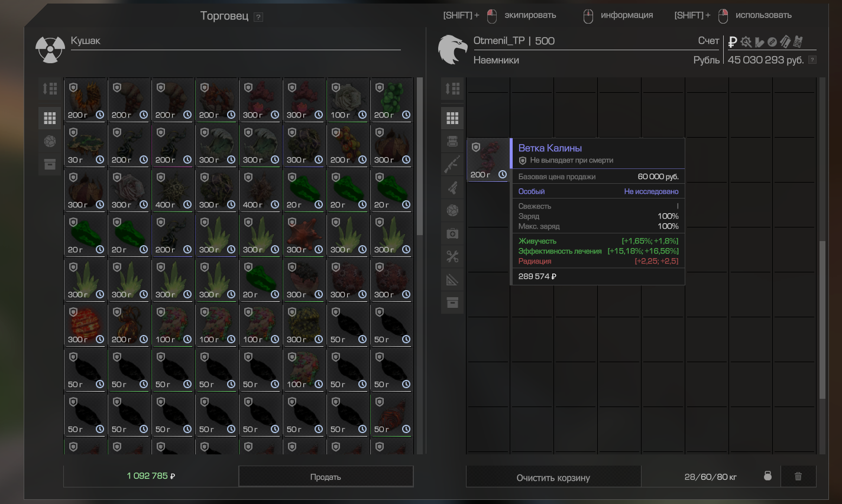Click the Не исследовано status in tooltip
The width and height of the screenshot is (842, 504).
pos(651,191)
